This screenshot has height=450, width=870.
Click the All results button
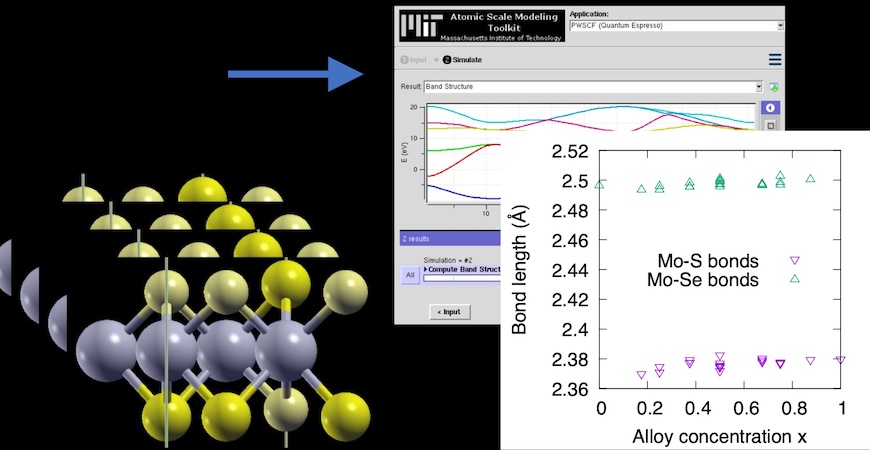click(409, 275)
